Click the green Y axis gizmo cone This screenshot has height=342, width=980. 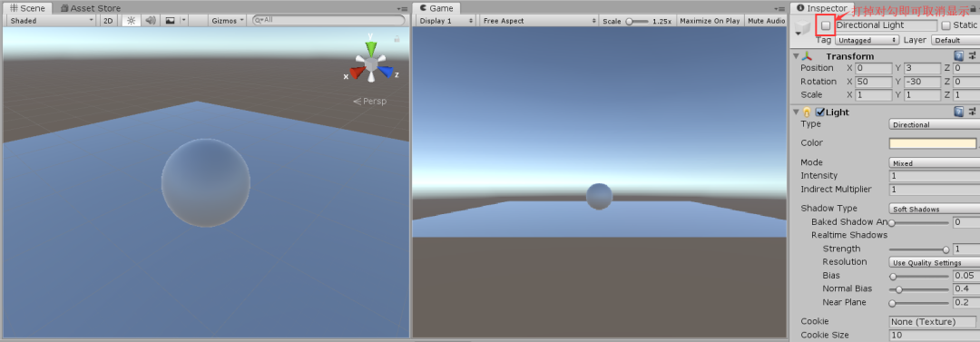[371, 49]
